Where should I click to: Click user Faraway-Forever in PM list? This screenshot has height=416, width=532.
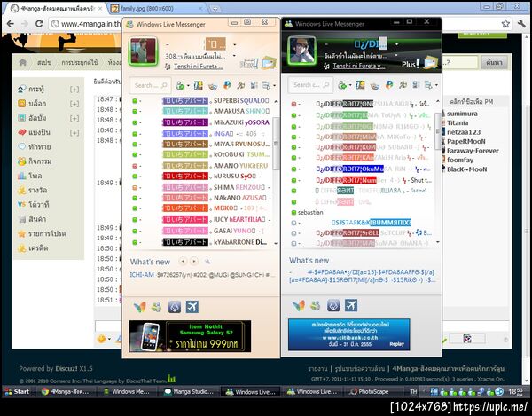[x=473, y=151]
